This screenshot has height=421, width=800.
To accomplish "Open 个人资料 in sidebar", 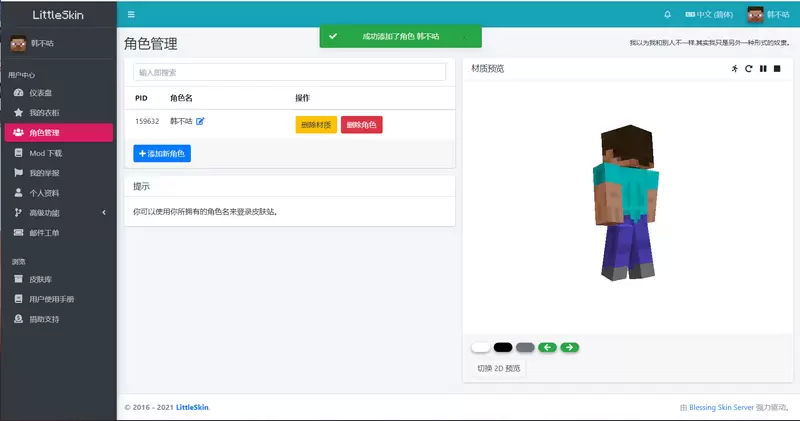I will click(59, 193).
